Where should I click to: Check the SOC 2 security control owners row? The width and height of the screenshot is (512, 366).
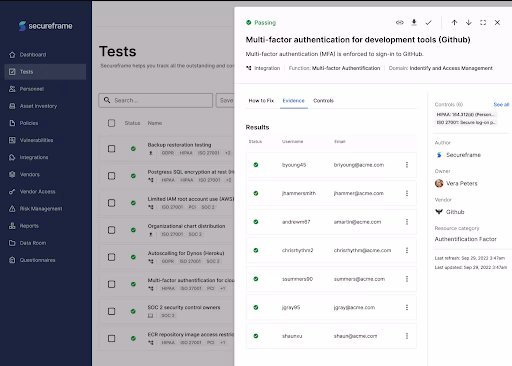[112, 311]
